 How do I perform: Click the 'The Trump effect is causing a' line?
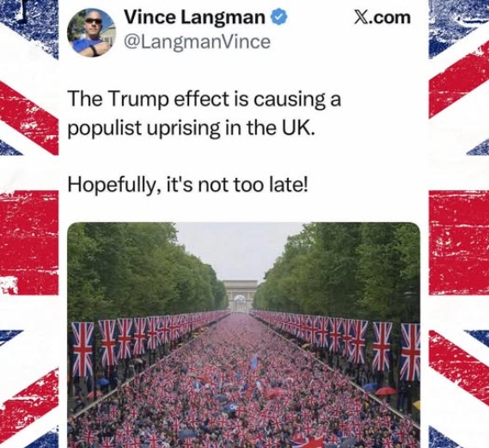pyautogui.click(x=205, y=99)
